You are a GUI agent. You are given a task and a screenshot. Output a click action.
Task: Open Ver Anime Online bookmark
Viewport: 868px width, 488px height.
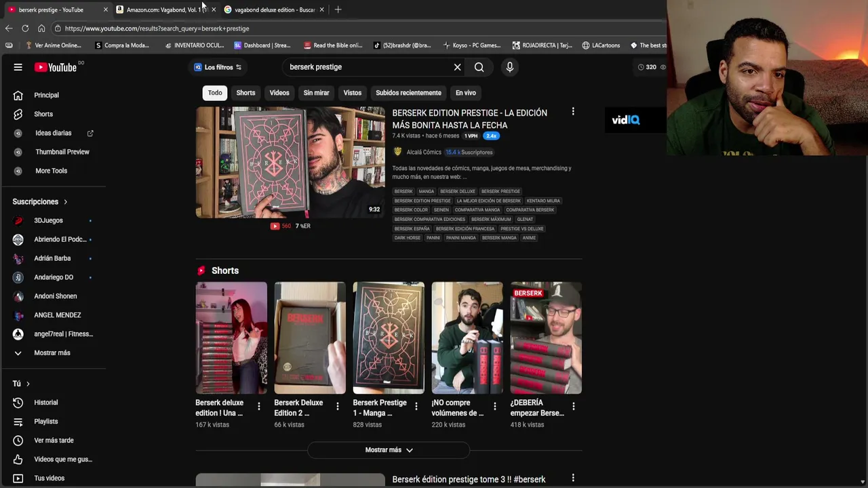(x=53, y=45)
